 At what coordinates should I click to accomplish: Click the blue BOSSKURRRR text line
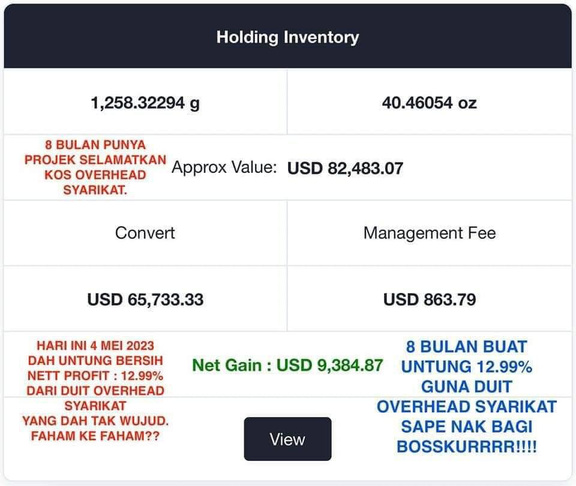[x=467, y=447]
